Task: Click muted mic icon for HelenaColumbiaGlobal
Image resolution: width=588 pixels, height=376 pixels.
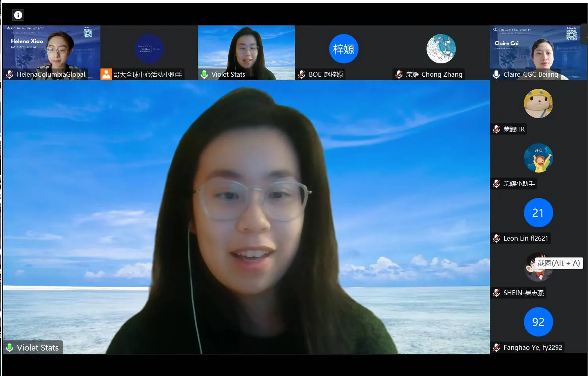Action: pyautogui.click(x=10, y=74)
